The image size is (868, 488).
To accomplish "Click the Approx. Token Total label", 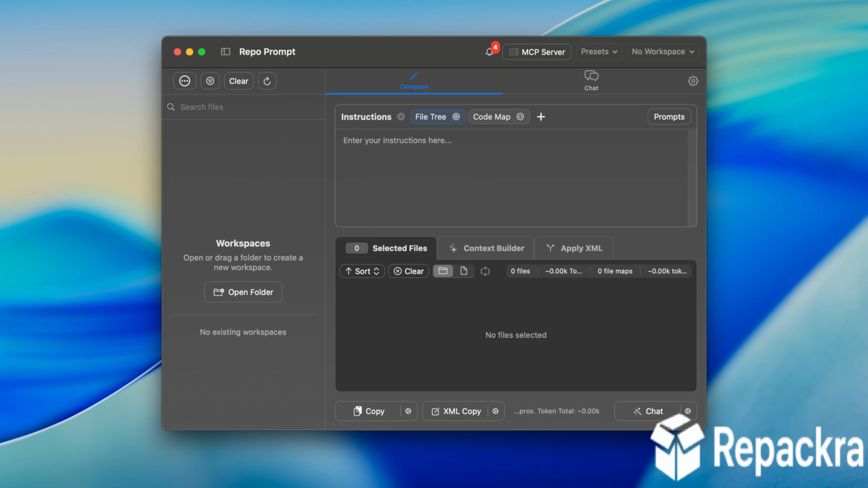I will pyautogui.click(x=557, y=411).
